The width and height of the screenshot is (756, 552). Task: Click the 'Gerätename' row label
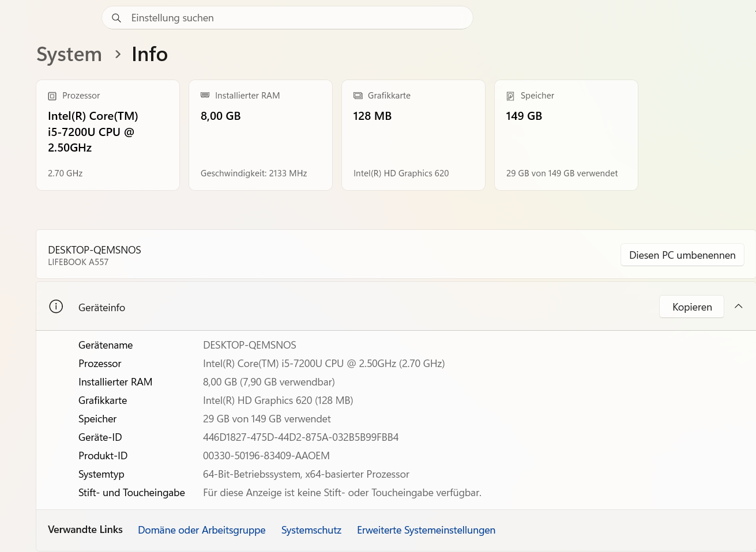click(x=106, y=345)
